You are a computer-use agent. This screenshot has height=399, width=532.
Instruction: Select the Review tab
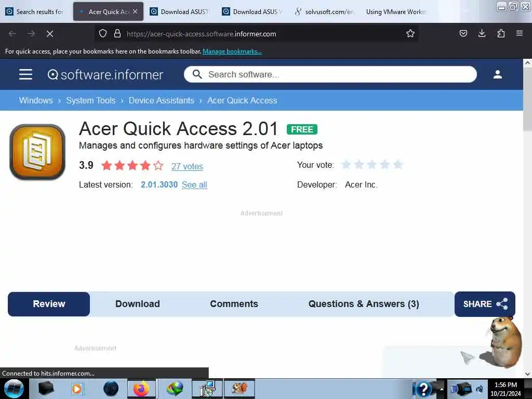[49, 304]
